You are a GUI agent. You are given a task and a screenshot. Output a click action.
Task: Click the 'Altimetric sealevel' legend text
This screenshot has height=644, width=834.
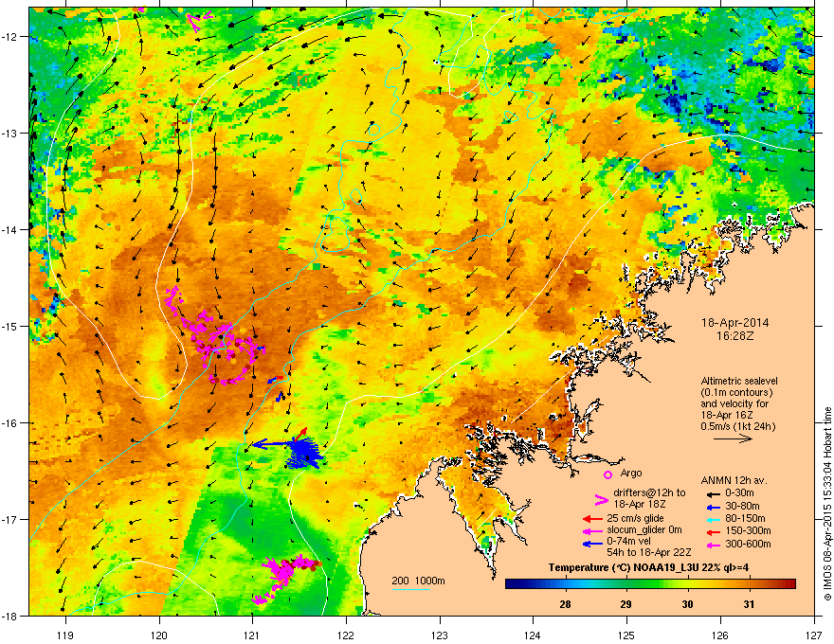click(739, 381)
